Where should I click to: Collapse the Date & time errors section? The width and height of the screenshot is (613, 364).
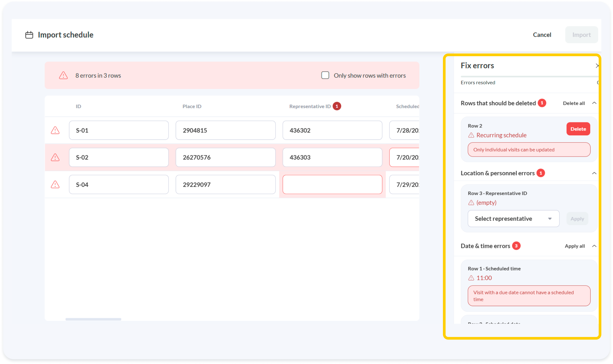(594, 246)
